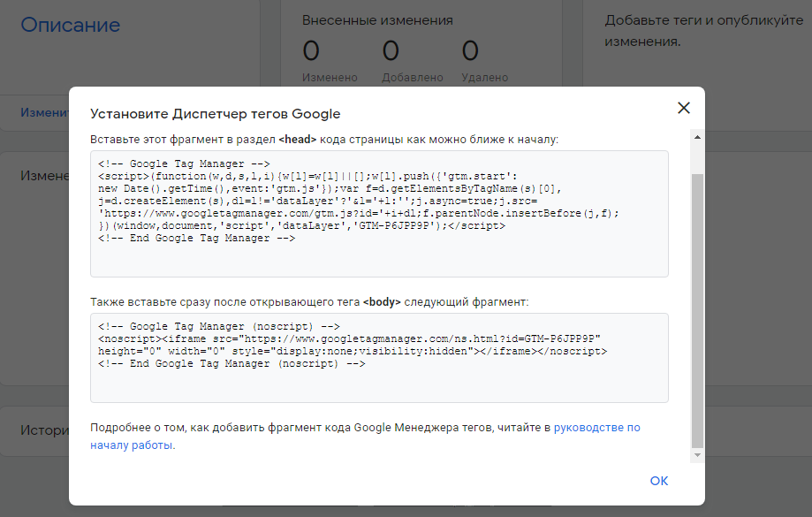The width and height of the screenshot is (812, 517).
Task: Close the Установите Диспетчер тегов Google dialog
Action: (683, 108)
